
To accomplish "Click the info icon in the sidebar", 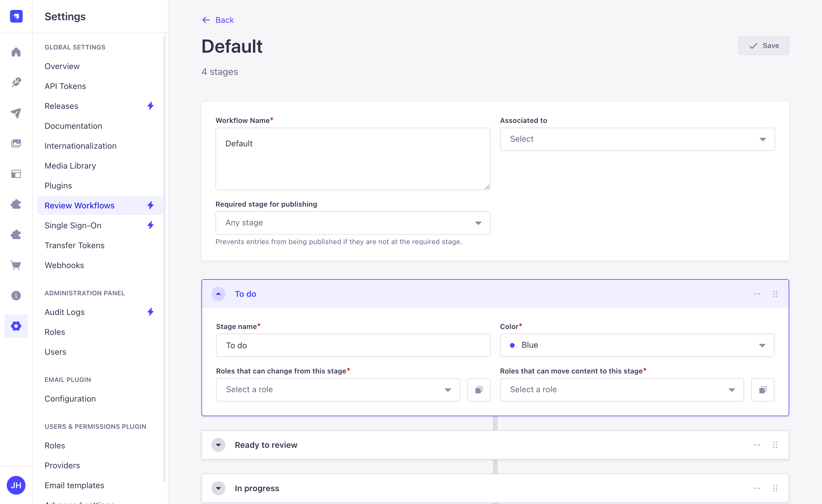I will coord(16,296).
